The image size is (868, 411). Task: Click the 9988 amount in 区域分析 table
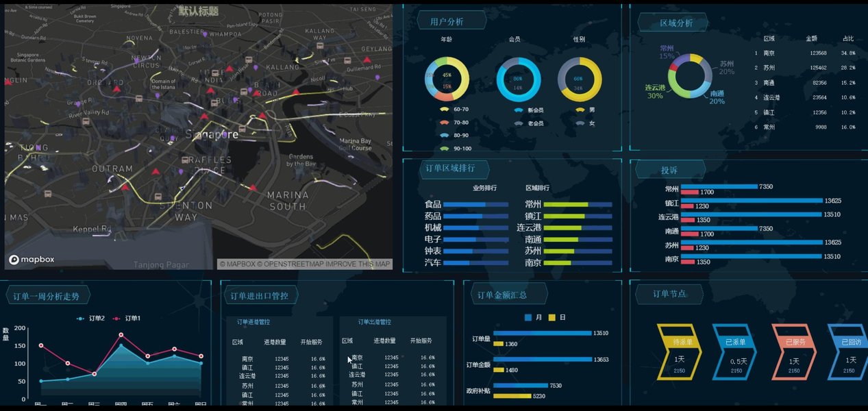coord(820,127)
